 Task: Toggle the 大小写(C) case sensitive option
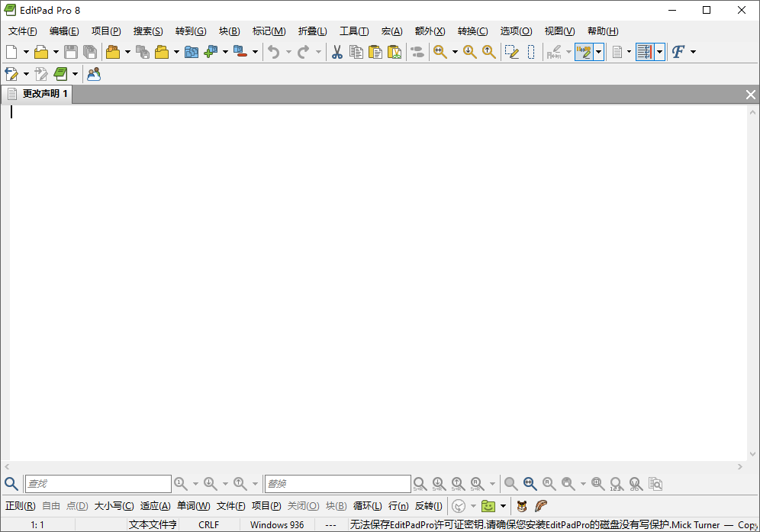[x=114, y=506]
